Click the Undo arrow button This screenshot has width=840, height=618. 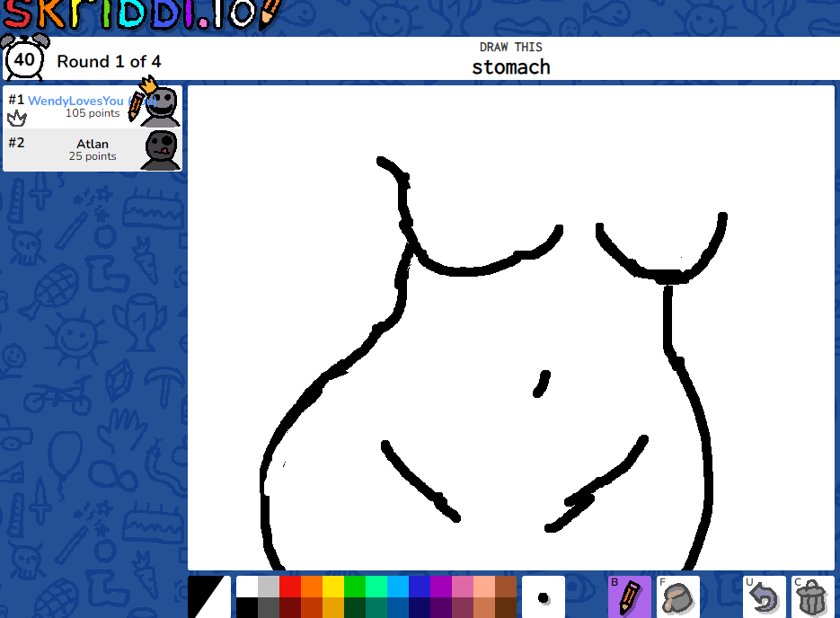point(764,596)
